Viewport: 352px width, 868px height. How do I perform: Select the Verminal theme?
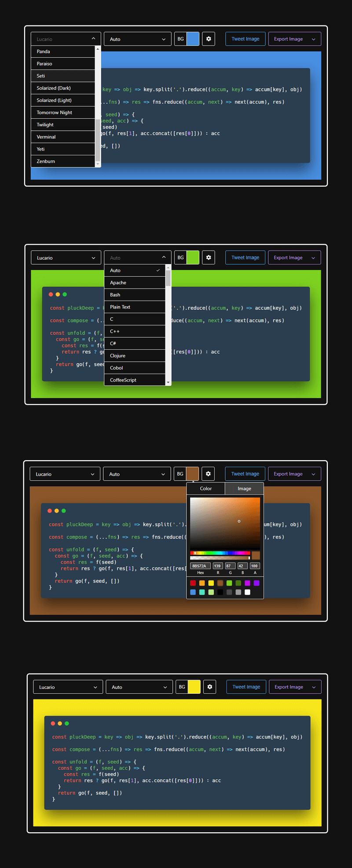click(63, 137)
